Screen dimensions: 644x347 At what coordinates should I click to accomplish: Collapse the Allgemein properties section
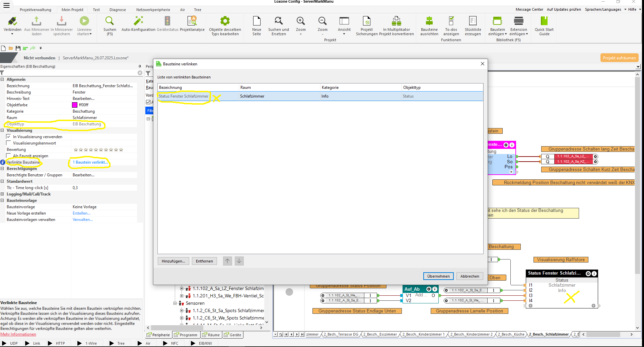pyautogui.click(x=2, y=79)
